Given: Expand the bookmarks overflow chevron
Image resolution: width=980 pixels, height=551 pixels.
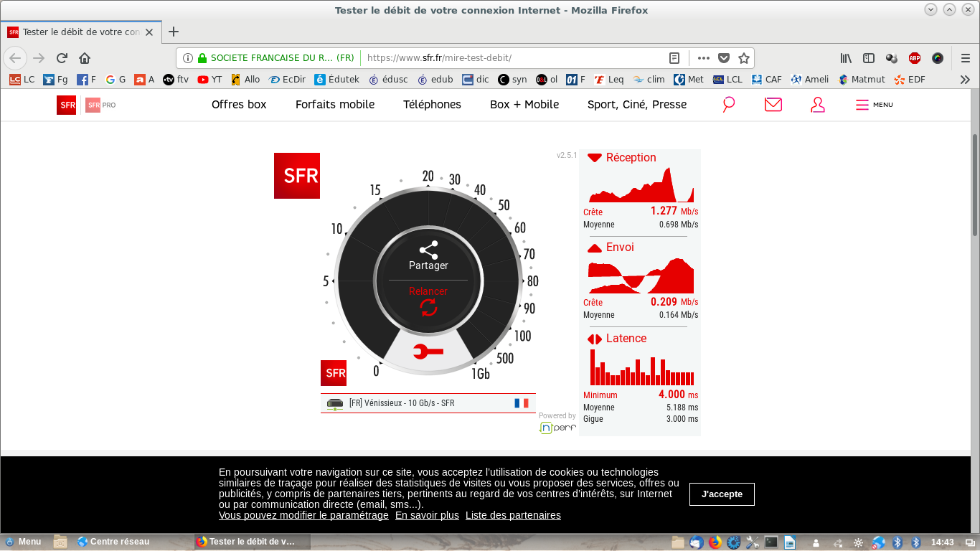Looking at the screenshot, I should click(964, 79).
